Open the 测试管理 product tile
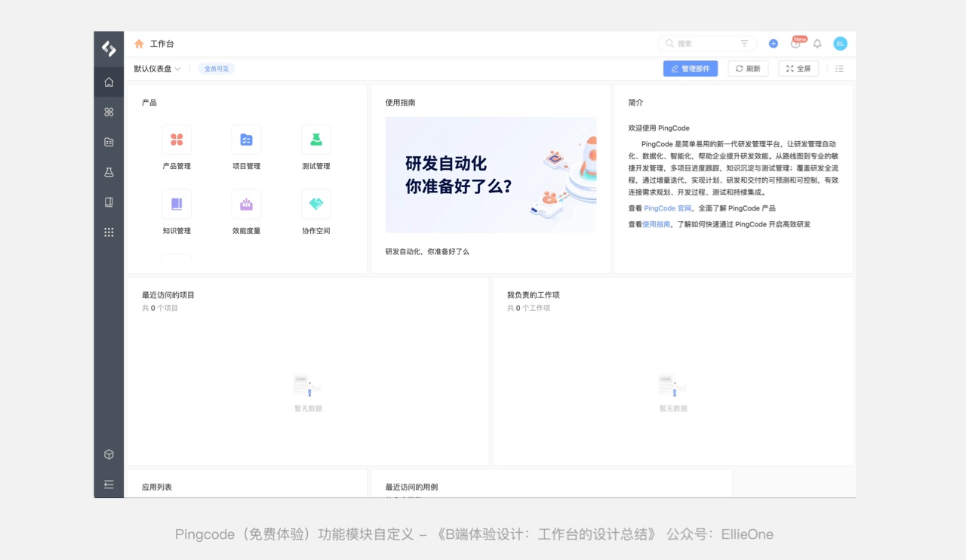The image size is (966, 560). coord(316,147)
